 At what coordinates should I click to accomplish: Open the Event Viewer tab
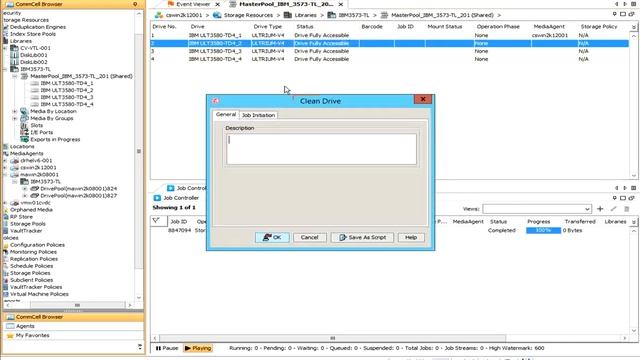coord(192,4)
